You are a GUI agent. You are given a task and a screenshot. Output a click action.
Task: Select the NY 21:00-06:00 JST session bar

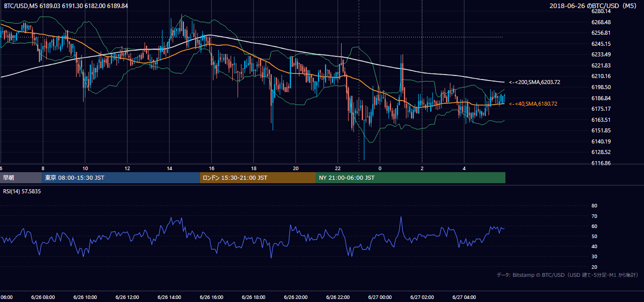[411, 178]
